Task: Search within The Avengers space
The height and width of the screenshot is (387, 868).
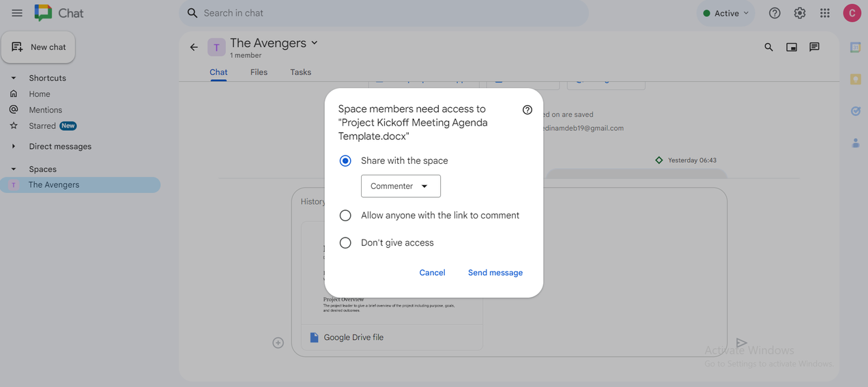Action: (x=769, y=47)
